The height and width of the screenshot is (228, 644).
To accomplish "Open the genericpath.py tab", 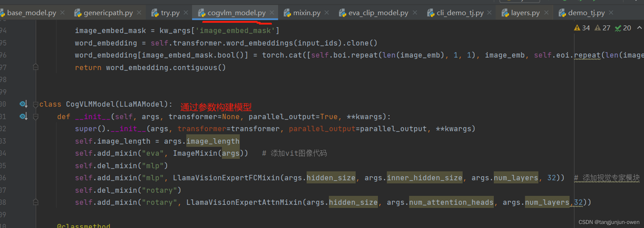I will pyautogui.click(x=108, y=13).
